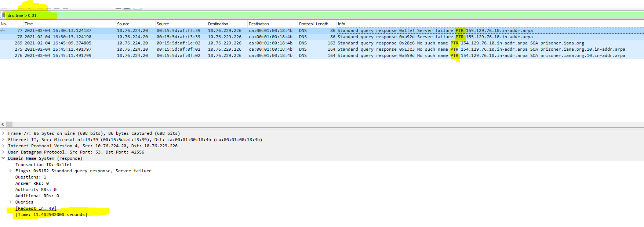
Task: Sort by the Length column header
Action: click(322, 24)
